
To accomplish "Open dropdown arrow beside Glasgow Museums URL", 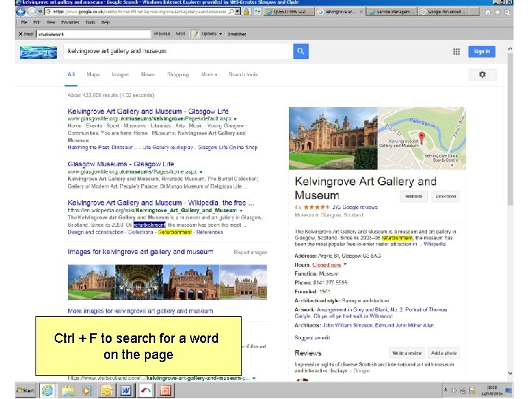I will [201, 172].
